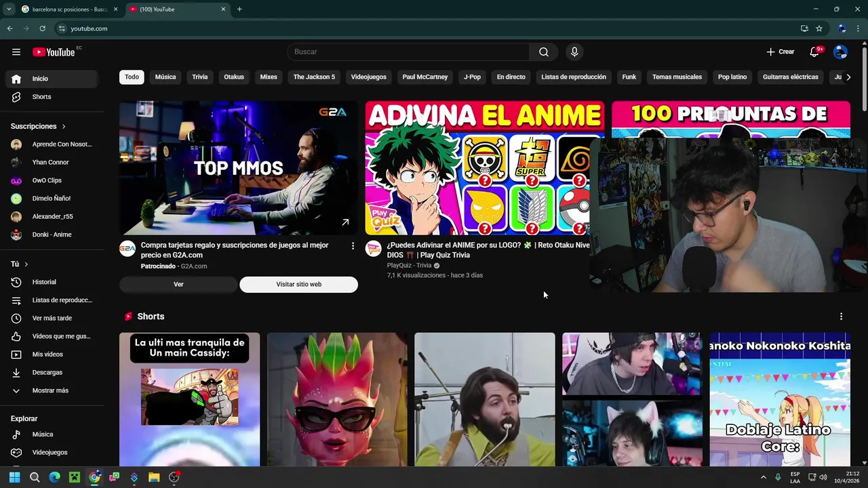Viewport: 868px width, 488px height.
Task: Click Visitar sitio web button
Action: tap(298, 285)
